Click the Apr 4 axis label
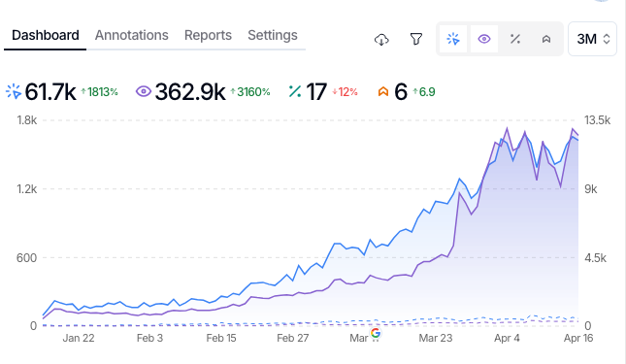The image size is (626, 364). point(507,338)
